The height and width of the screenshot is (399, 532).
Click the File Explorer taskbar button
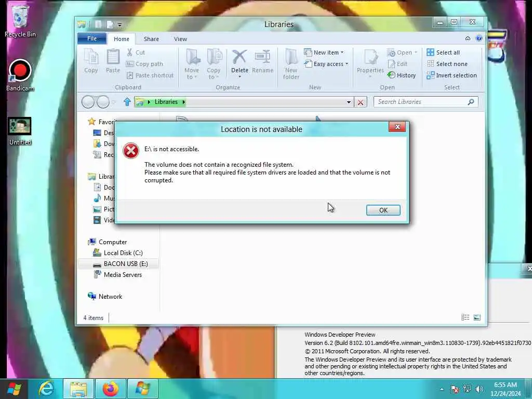(x=79, y=389)
